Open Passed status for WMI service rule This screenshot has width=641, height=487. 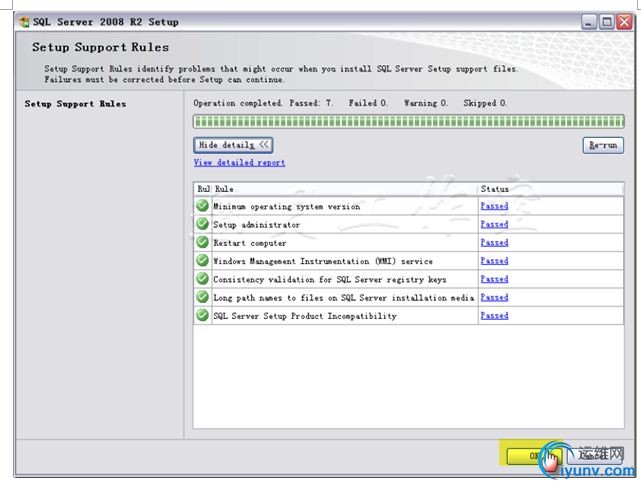[x=494, y=261]
